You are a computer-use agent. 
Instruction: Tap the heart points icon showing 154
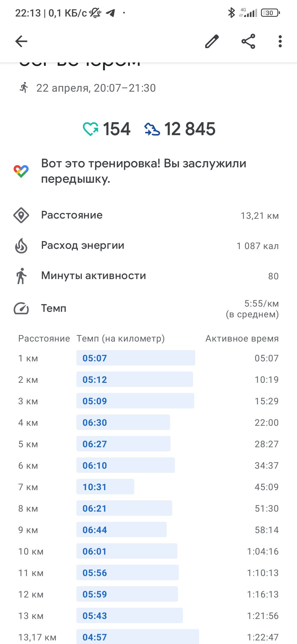[x=90, y=129]
